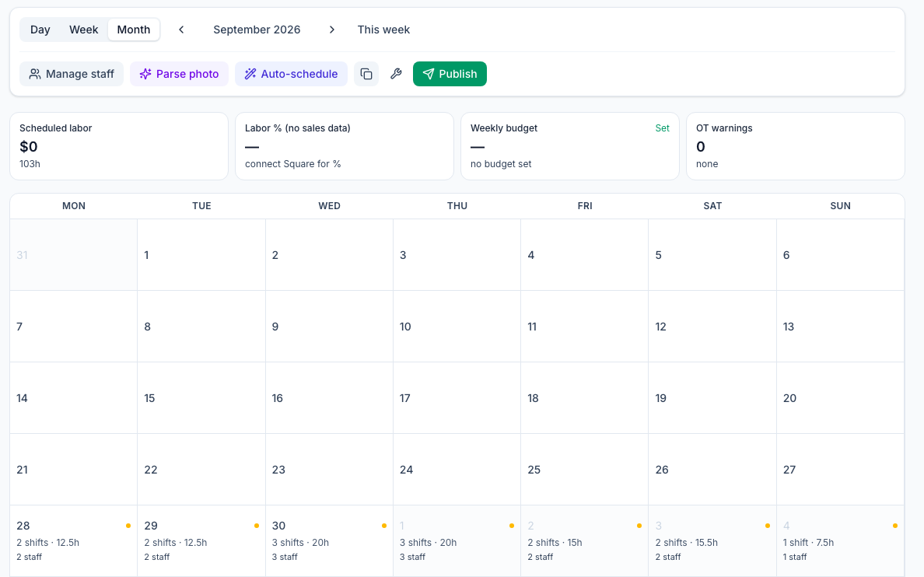Click the THU column header
Screen dimensions: 924x577
[457, 206]
